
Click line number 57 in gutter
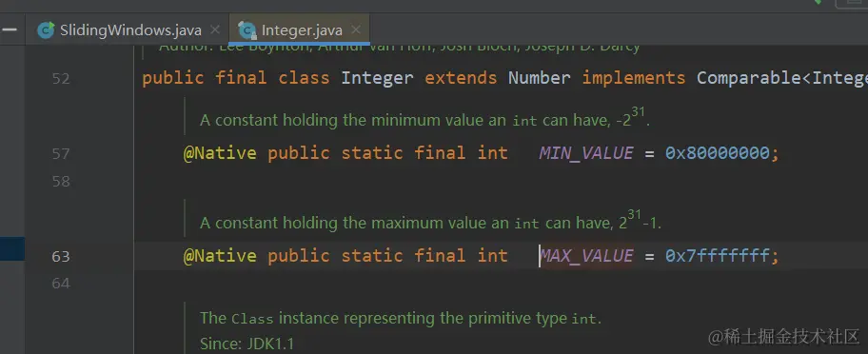(x=61, y=154)
